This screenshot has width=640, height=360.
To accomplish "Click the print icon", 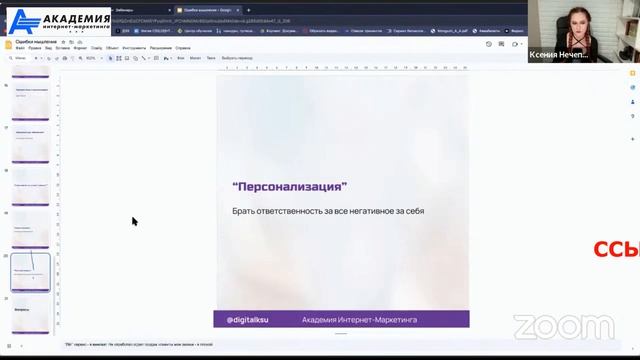I will pyautogui.click(x=64, y=58).
